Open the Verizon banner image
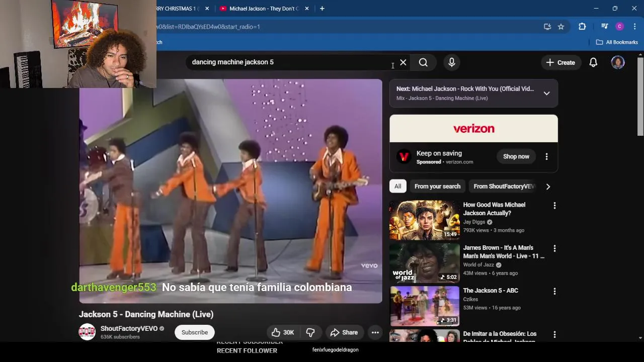Viewport: 644px width, 362px height. [x=473, y=128]
